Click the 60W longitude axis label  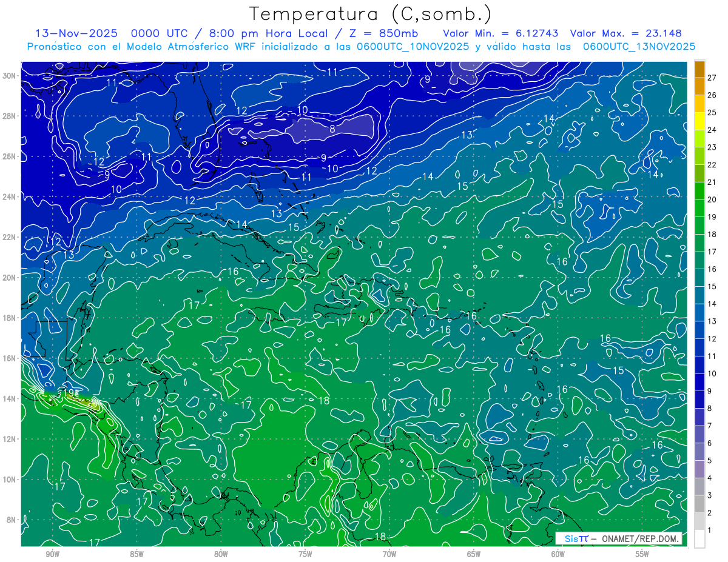(x=558, y=554)
